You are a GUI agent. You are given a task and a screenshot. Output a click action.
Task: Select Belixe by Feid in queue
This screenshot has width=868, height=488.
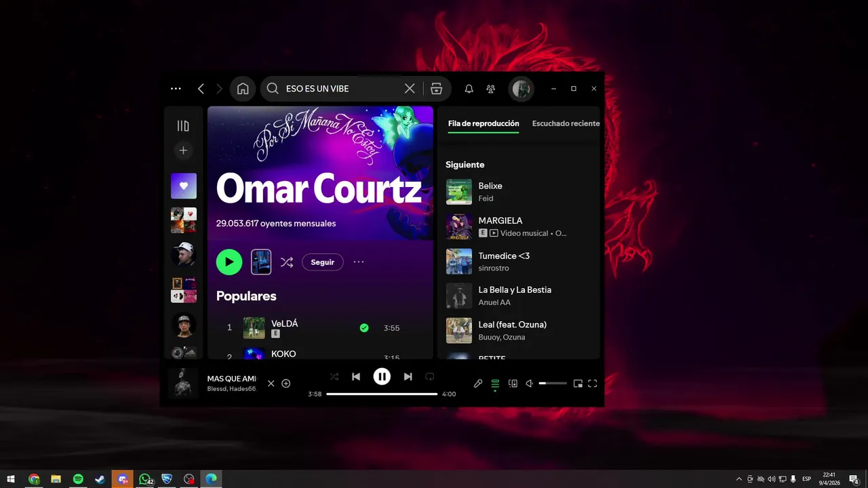pyautogui.click(x=519, y=192)
